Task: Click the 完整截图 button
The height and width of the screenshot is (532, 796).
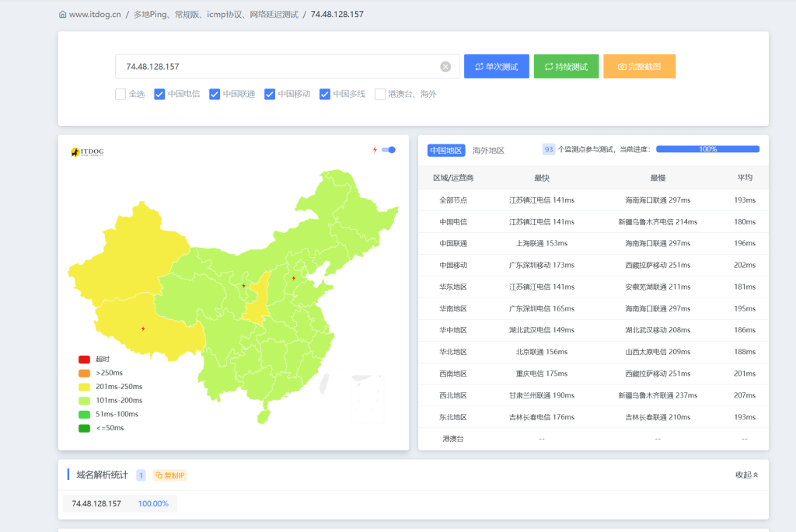Action: coord(640,67)
